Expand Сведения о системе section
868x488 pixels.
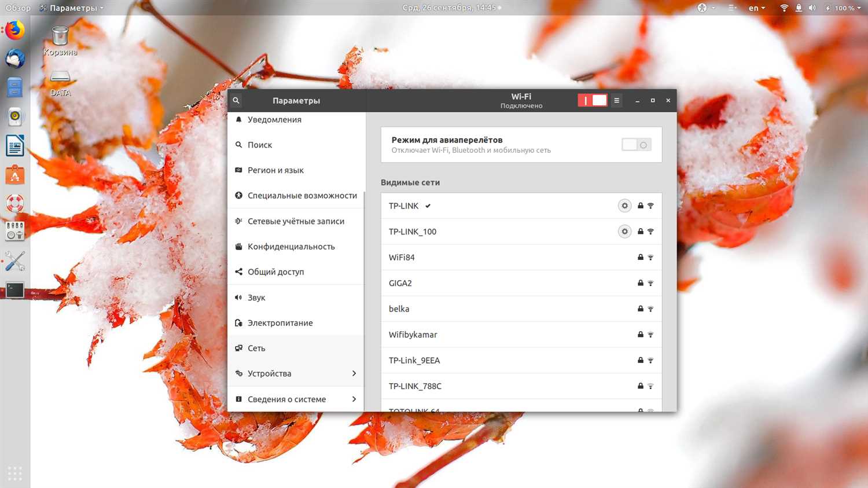pyautogui.click(x=296, y=399)
